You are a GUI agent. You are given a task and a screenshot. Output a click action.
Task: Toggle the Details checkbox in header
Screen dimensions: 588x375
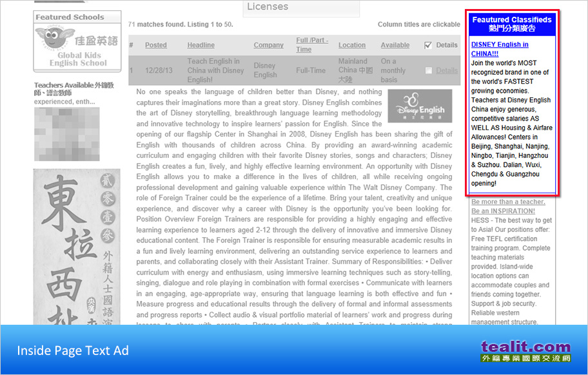(x=428, y=45)
